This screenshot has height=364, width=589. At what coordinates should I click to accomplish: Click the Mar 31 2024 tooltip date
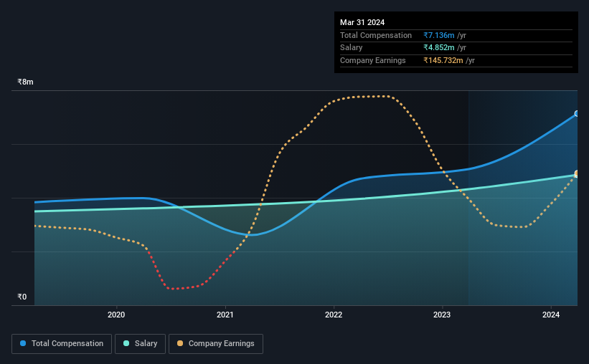362,22
